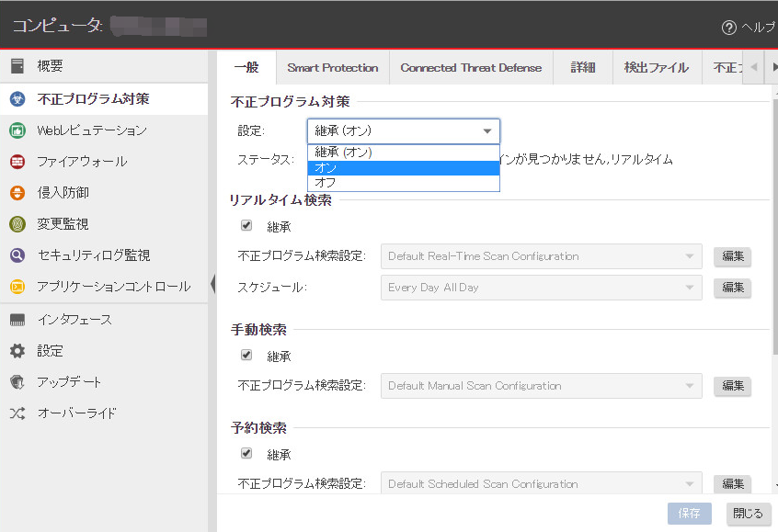This screenshot has height=532, width=778.
Task: Click the help question mark icon
Action: pyautogui.click(x=729, y=28)
